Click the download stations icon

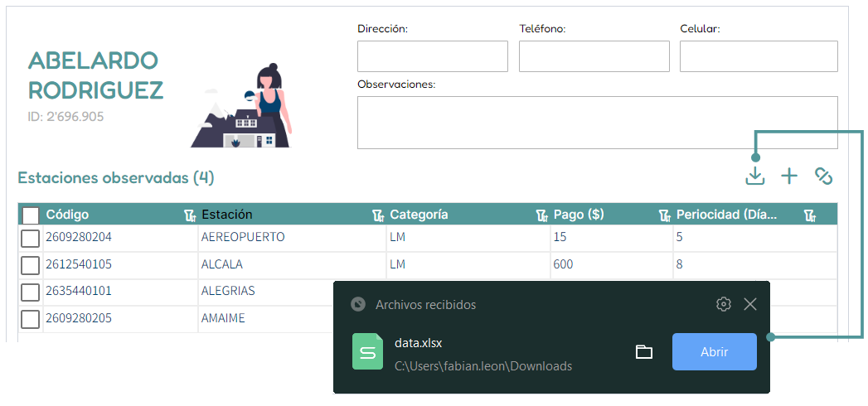(755, 176)
